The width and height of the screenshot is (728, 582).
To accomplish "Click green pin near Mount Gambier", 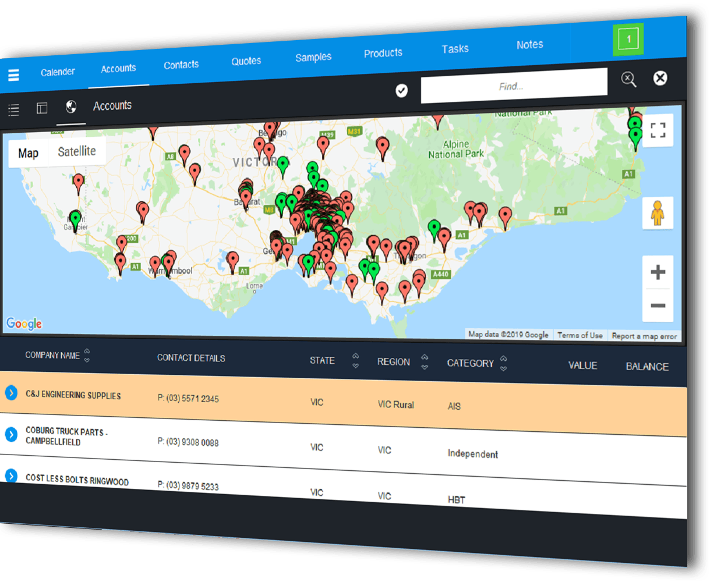I will 75,221.
